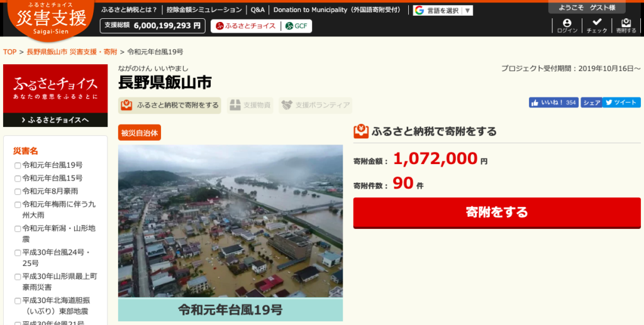
Task: Open the 控除金額シミュレーション menu link
Action: (x=204, y=10)
